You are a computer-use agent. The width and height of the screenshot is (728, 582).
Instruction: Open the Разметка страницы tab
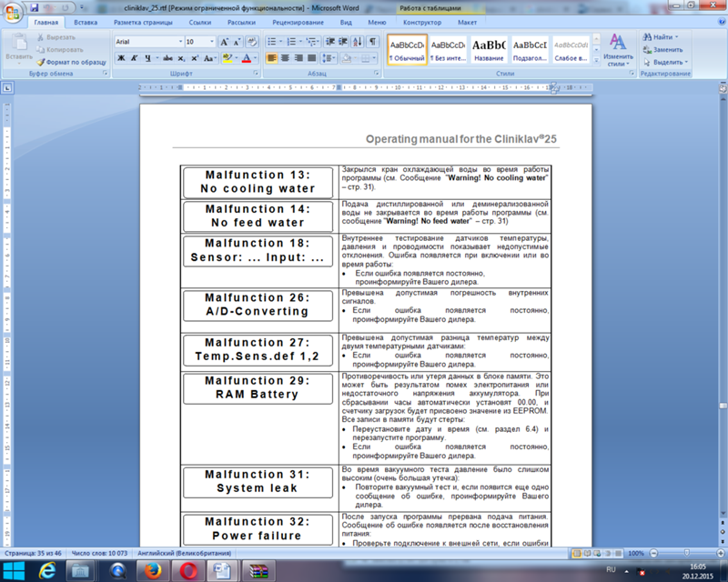coord(143,22)
